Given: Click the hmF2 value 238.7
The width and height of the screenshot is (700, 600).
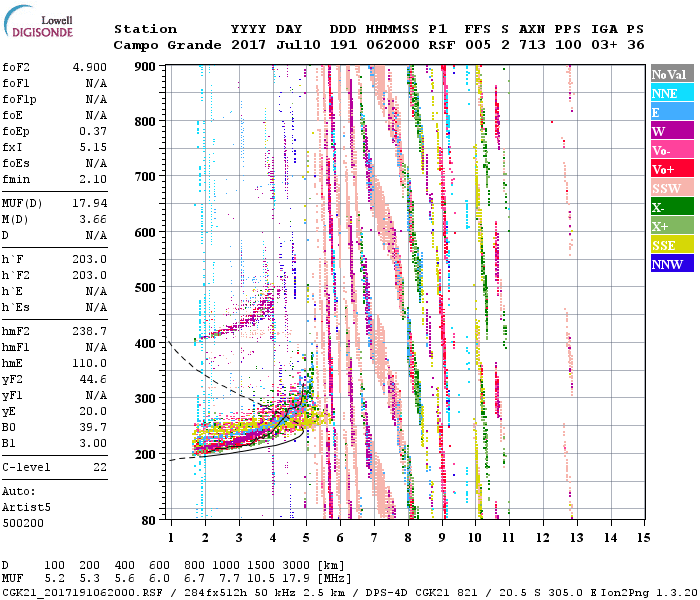Looking at the screenshot, I should (x=88, y=330).
